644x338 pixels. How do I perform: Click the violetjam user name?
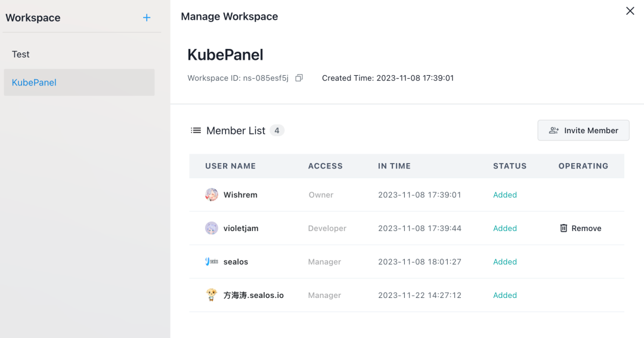point(241,228)
